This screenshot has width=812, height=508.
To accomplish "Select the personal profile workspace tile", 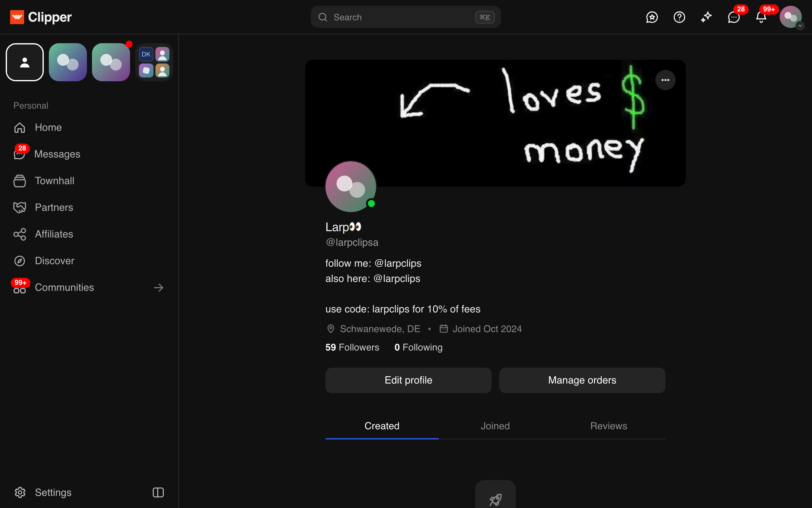I will pyautogui.click(x=25, y=62).
